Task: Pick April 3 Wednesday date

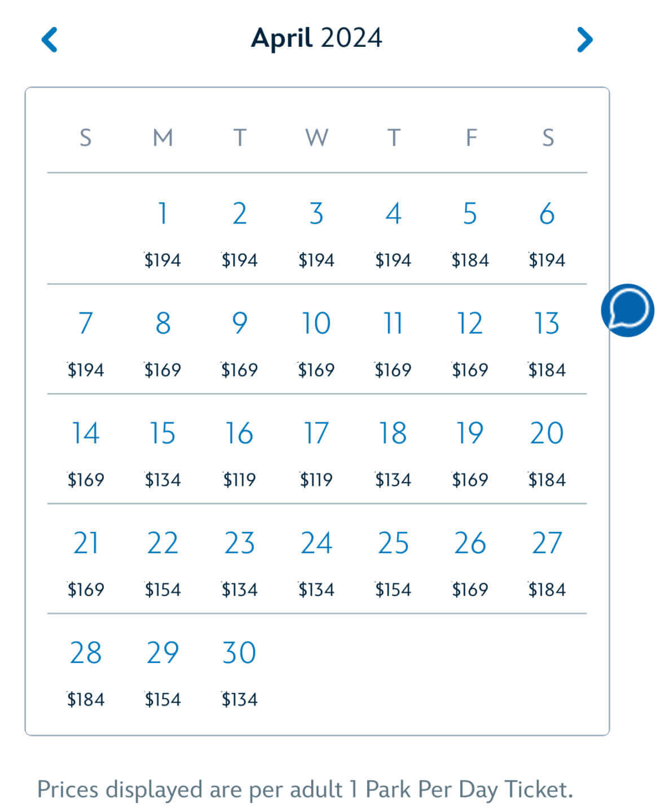Action: coord(316,234)
